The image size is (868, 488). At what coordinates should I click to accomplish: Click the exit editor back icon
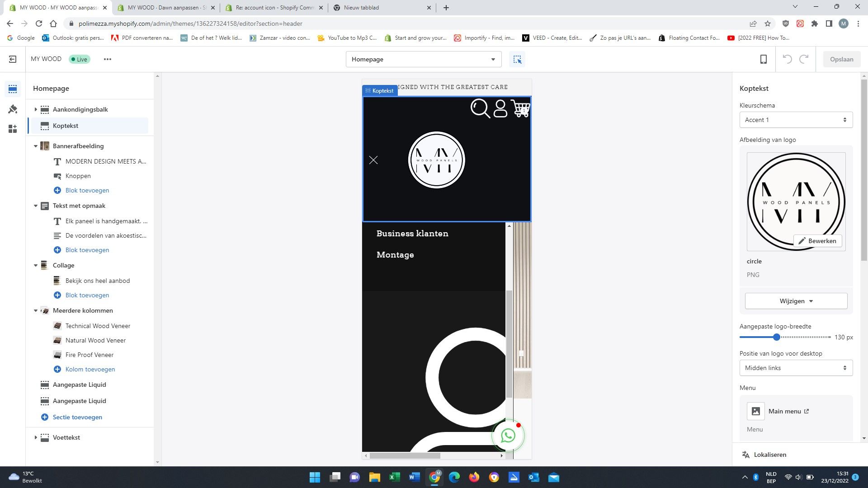coord(13,59)
